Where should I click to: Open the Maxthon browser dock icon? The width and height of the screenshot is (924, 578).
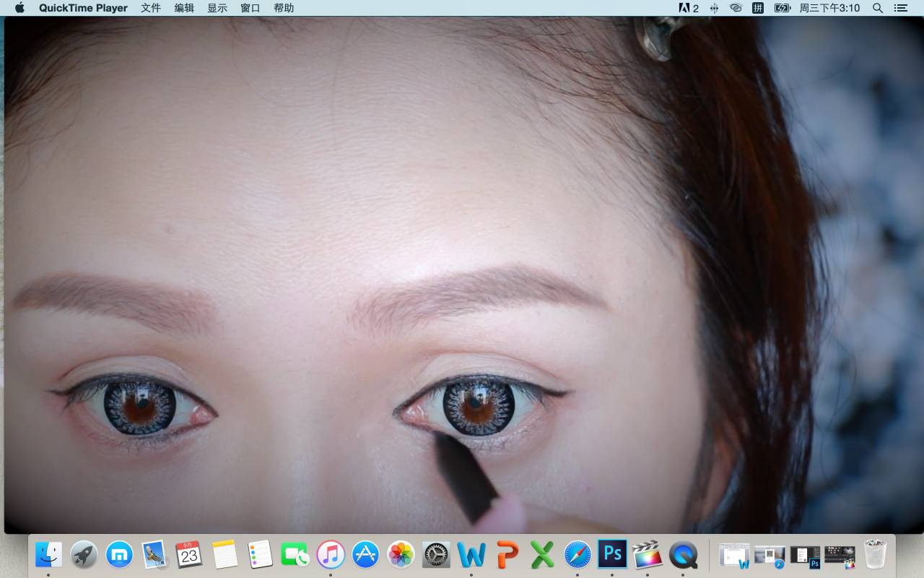click(x=119, y=555)
